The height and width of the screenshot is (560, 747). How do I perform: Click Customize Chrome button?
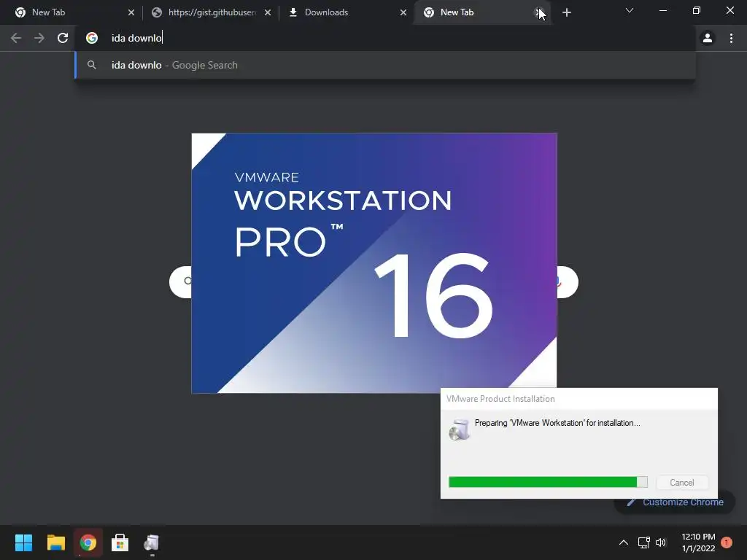click(x=675, y=502)
